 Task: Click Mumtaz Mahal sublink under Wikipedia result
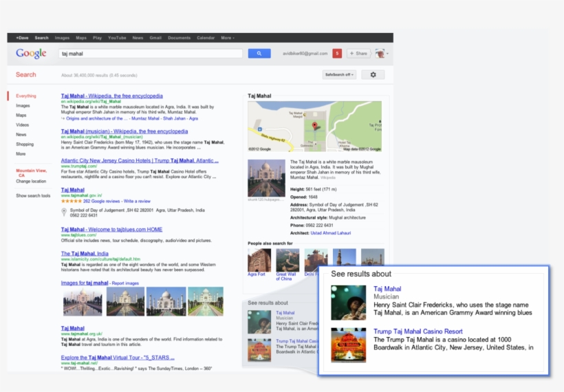coord(145,118)
